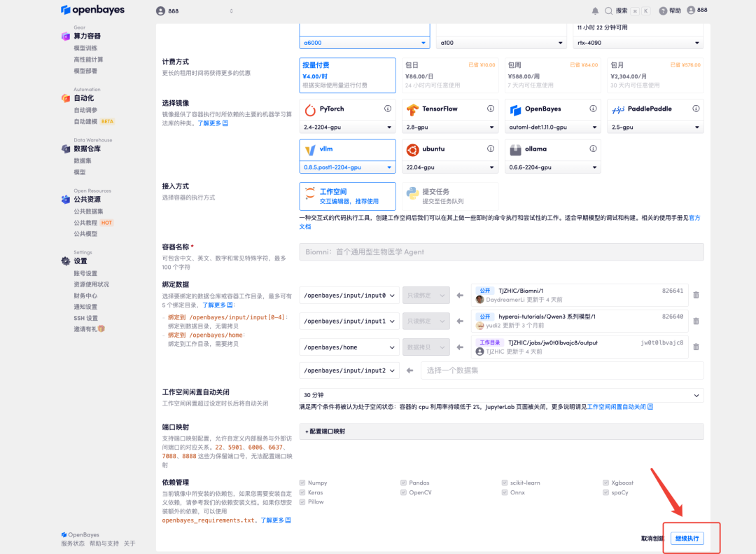Go to 高性能计算 in sidebar
Image resolution: width=756 pixels, height=554 pixels.
click(x=88, y=60)
